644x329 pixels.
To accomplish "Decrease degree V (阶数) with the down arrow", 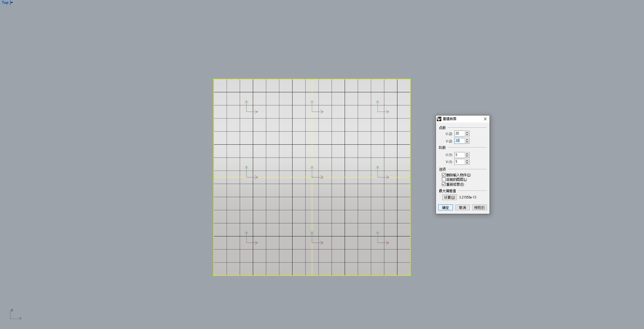I will point(467,163).
